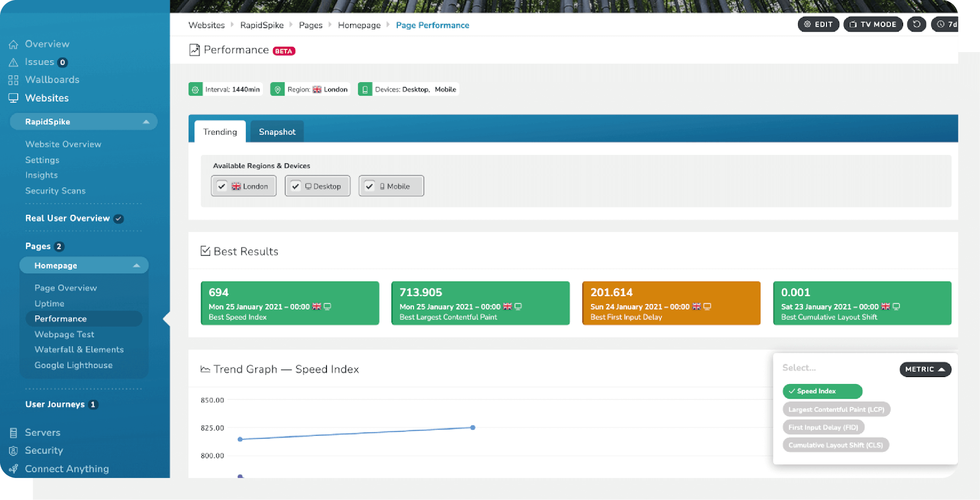Deselect the Speed Index metric
Viewport: 980px width, 500px height.
[x=822, y=391]
